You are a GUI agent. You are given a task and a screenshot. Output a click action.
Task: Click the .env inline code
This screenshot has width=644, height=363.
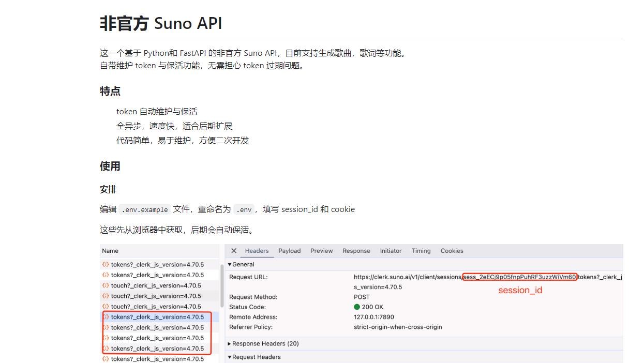click(x=244, y=209)
